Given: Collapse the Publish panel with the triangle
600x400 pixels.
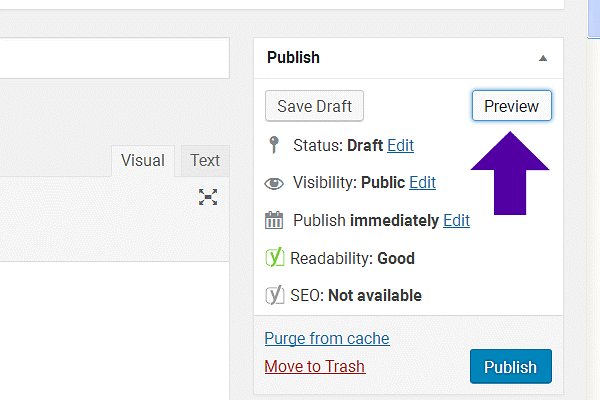Looking at the screenshot, I should coord(543,58).
